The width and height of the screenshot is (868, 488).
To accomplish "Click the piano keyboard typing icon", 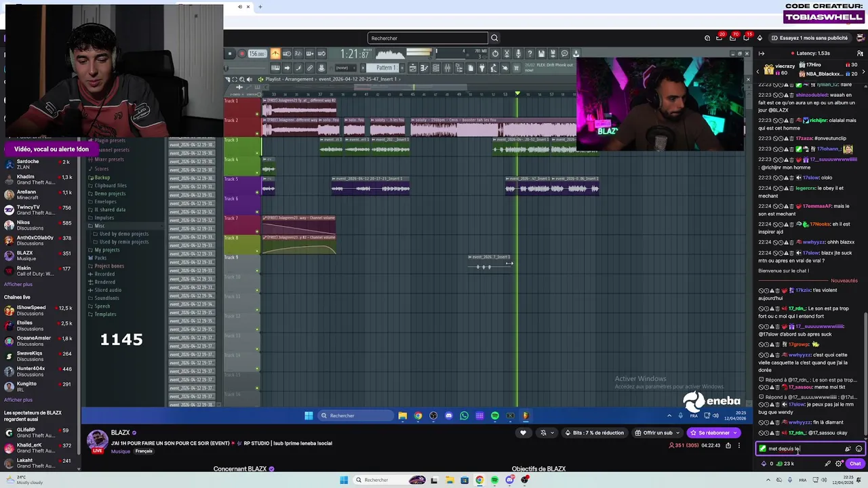I will click(x=275, y=68).
